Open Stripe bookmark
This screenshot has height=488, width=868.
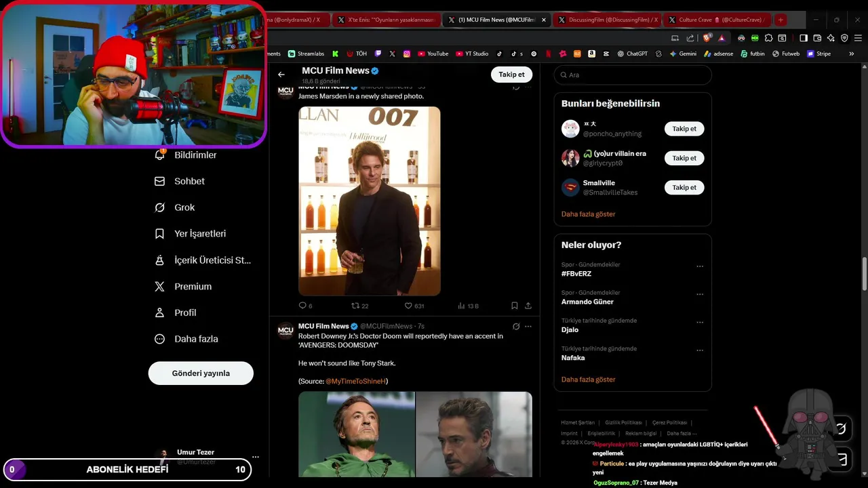click(818, 54)
